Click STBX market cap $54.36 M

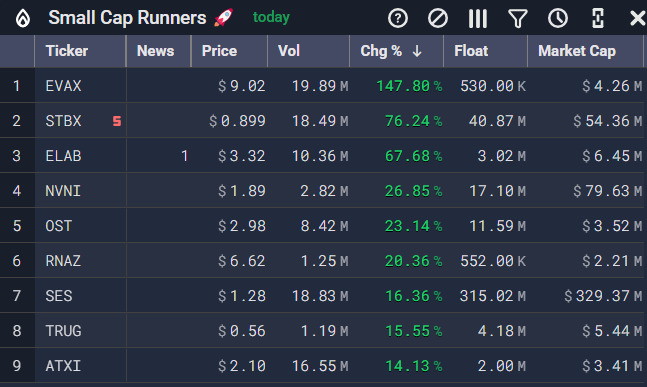click(x=608, y=121)
